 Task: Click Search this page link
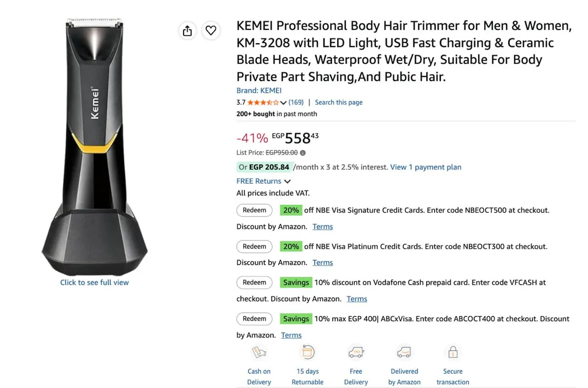pyautogui.click(x=339, y=102)
